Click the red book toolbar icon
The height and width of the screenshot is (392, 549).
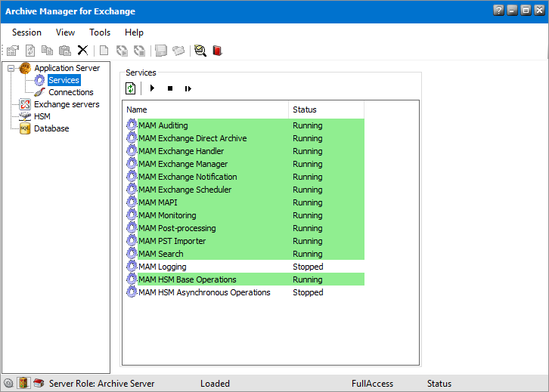point(218,51)
